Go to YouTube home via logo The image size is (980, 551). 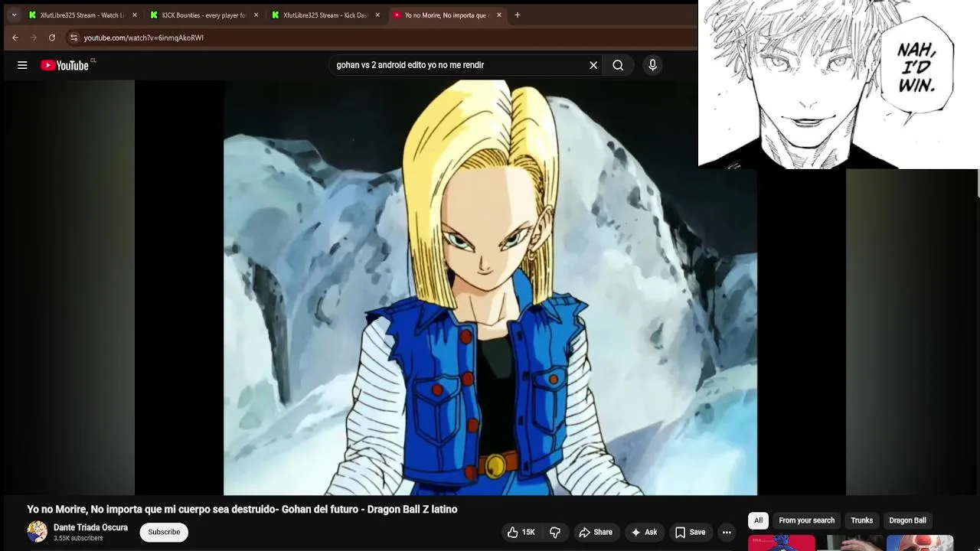pos(65,65)
